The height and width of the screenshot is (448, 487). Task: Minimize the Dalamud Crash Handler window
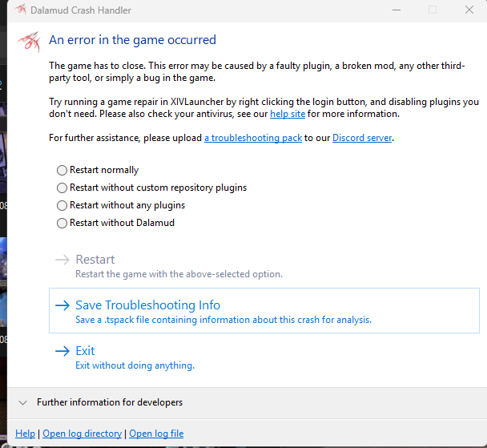(396, 10)
